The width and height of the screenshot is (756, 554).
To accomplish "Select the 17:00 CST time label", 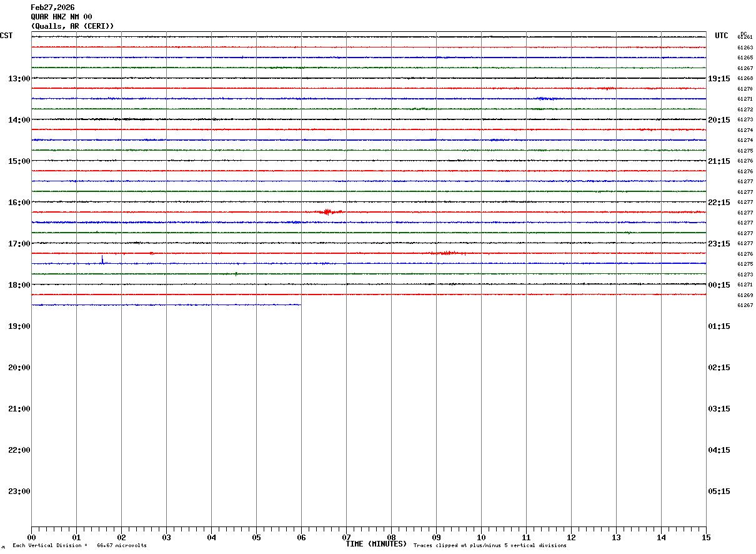I will 19,244.
